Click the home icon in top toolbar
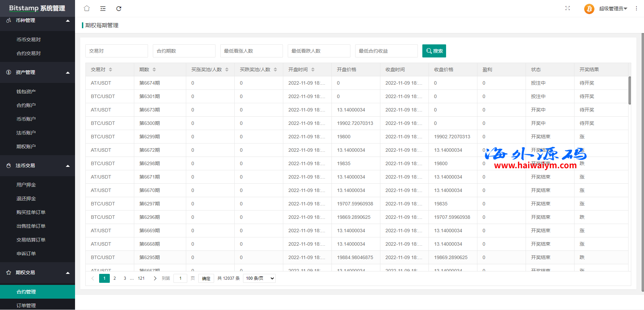The width and height of the screenshot is (644, 310). click(x=87, y=8)
